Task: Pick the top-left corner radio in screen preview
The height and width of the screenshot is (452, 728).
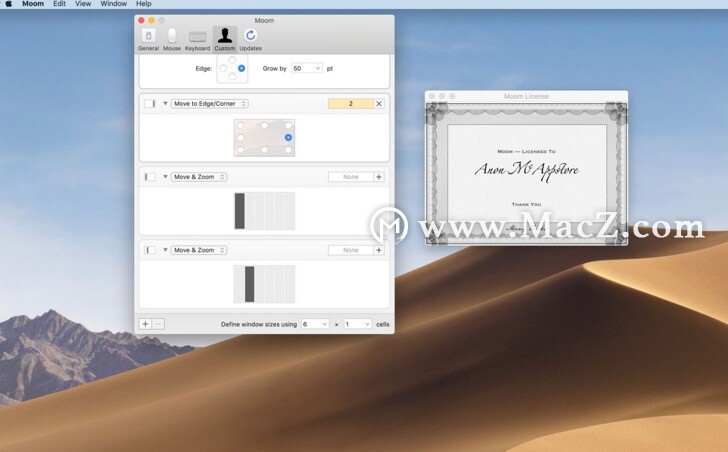Action: click(240, 125)
